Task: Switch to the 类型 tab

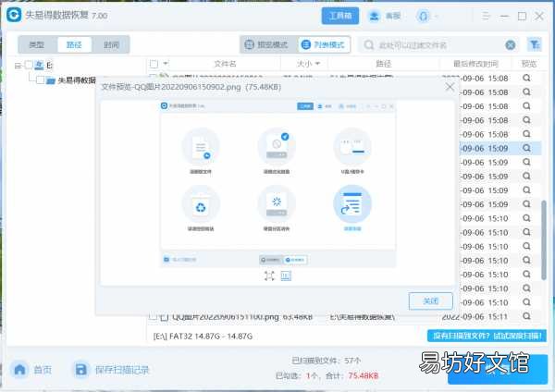Action: coord(37,44)
